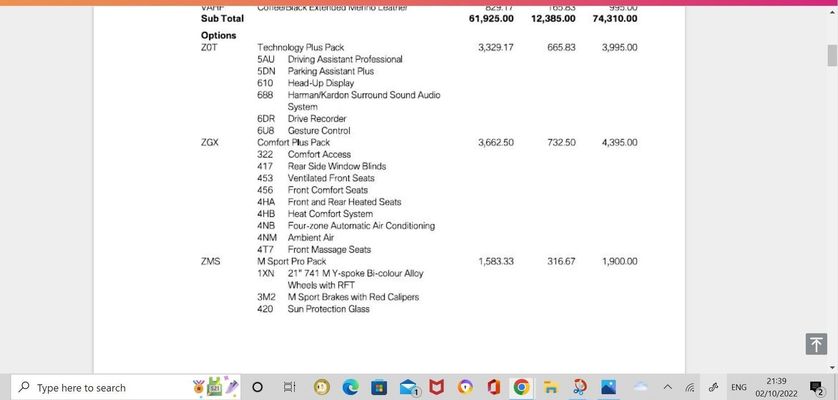Click 'Comfort Access' line
Image resolution: width=838 pixels, height=400 pixels.
pos(319,155)
